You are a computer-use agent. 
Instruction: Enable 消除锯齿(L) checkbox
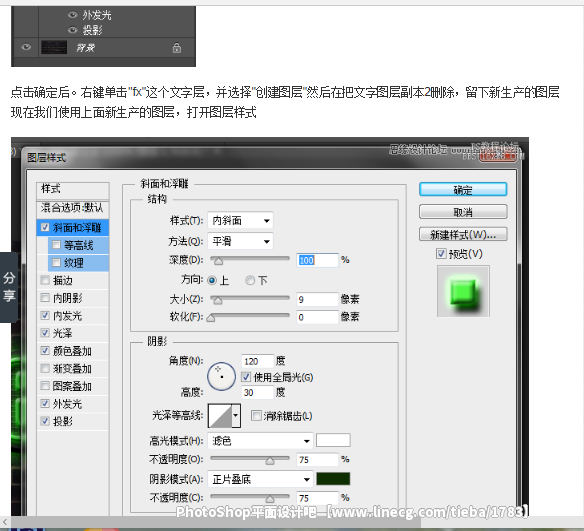[256, 416]
